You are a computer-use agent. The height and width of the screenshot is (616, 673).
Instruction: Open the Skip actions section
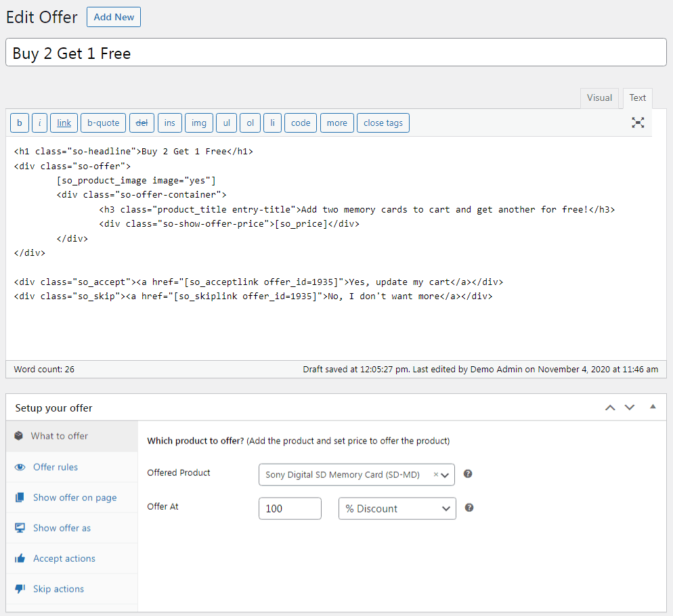point(72,589)
